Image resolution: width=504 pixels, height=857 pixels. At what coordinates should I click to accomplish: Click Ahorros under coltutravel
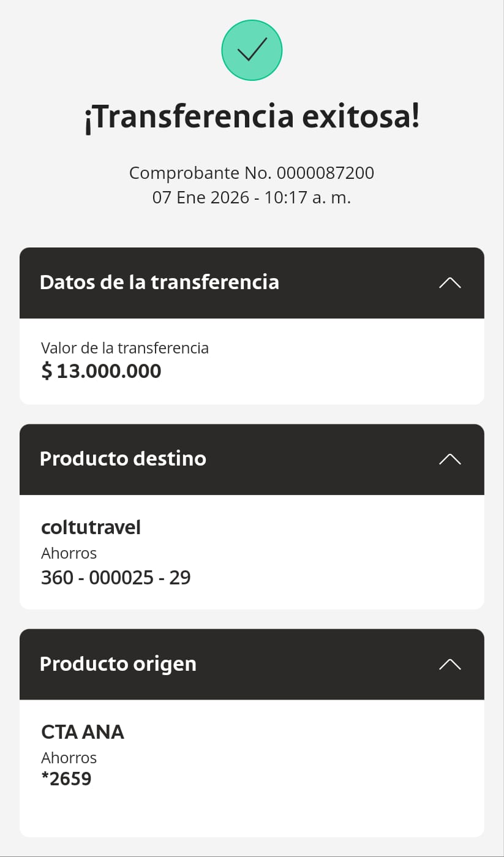(69, 553)
